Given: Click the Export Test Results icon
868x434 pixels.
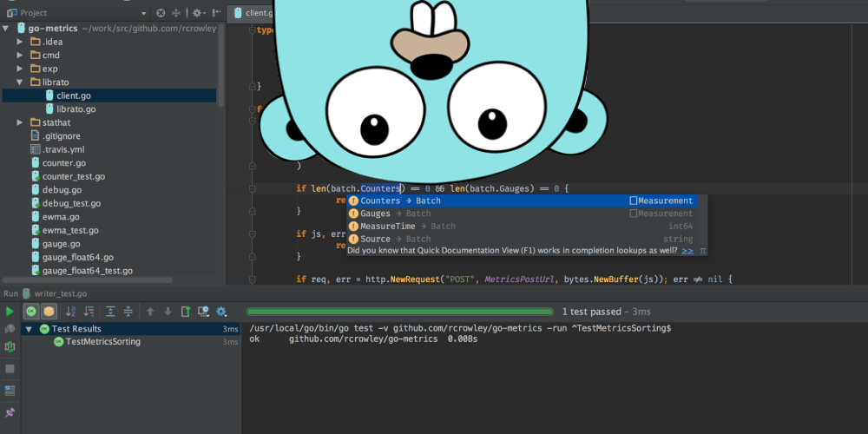Looking at the screenshot, I should coord(186,312).
